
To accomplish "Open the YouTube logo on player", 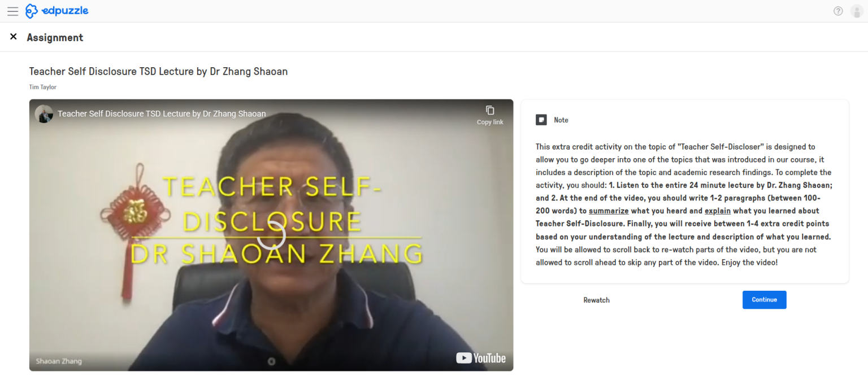I will (x=481, y=358).
